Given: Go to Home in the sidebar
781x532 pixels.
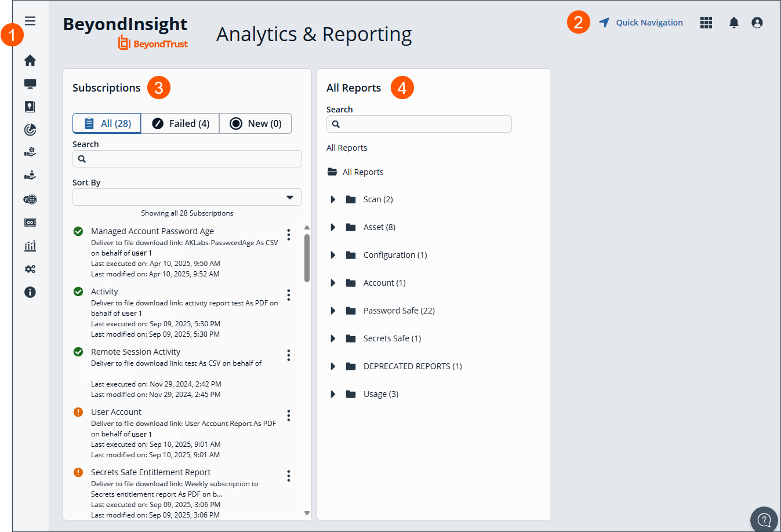Looking at the screenshot, I should 30,60.
